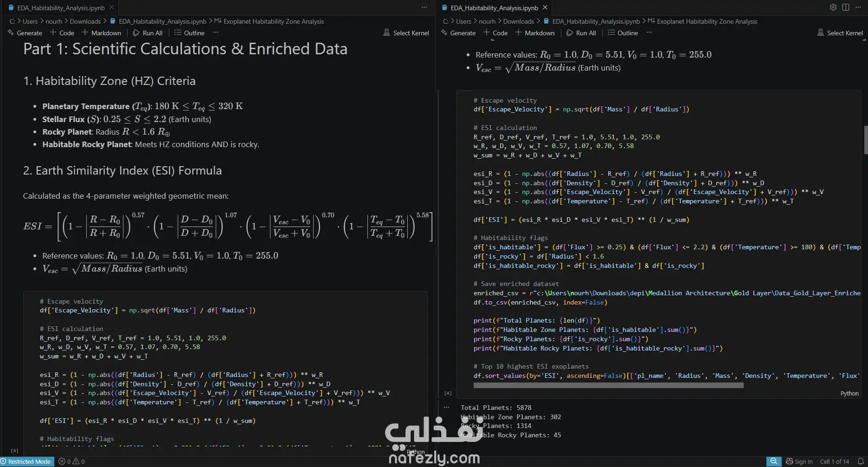Image resolution: width=868 pixels, height=467 pixels.
Task: Select Kernel for the right notebook
Action: (840, 33)
